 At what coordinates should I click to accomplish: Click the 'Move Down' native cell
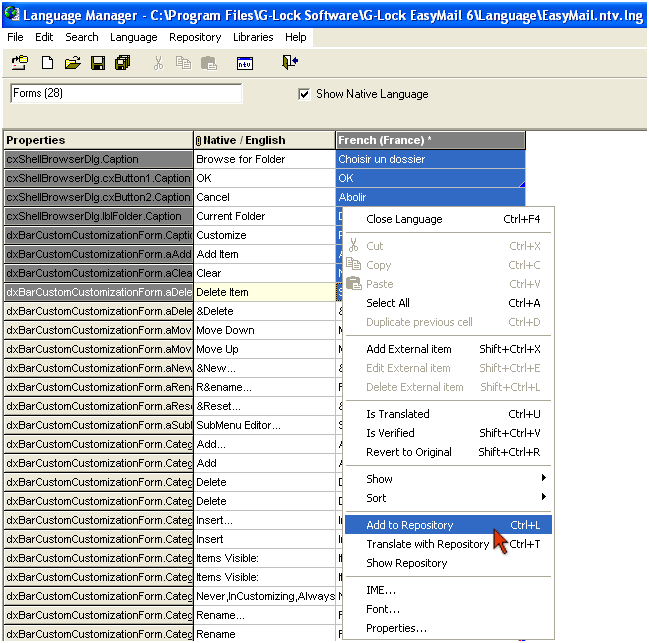tap(264, 331)
